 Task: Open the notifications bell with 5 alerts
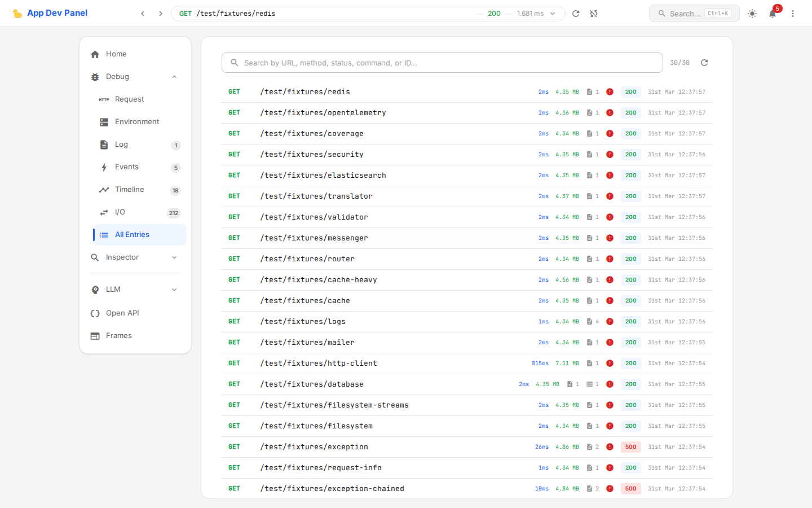point(773,12)
